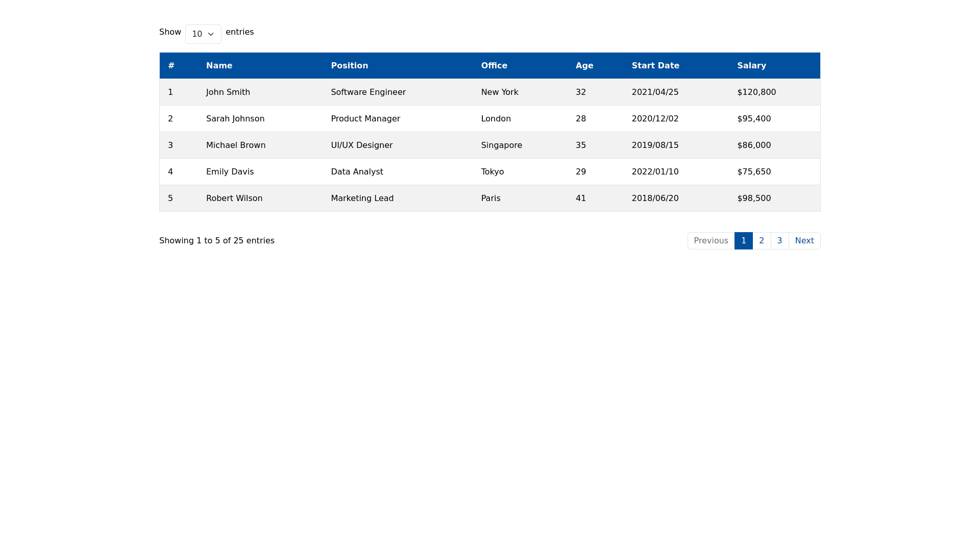Click Sarah Johnson's name cell
The width and height of the screenshot is (980, 551).
235,119
